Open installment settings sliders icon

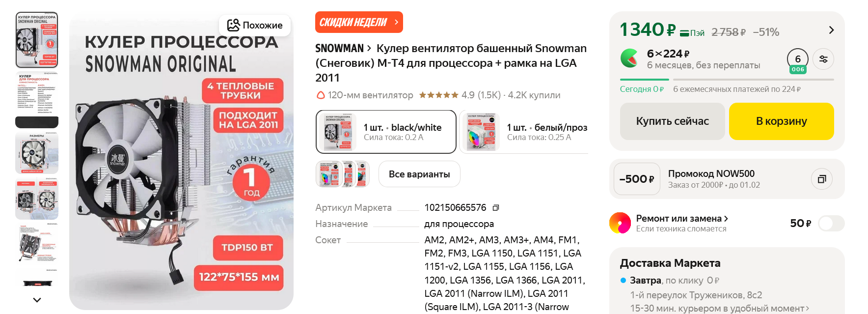point(823,59)
